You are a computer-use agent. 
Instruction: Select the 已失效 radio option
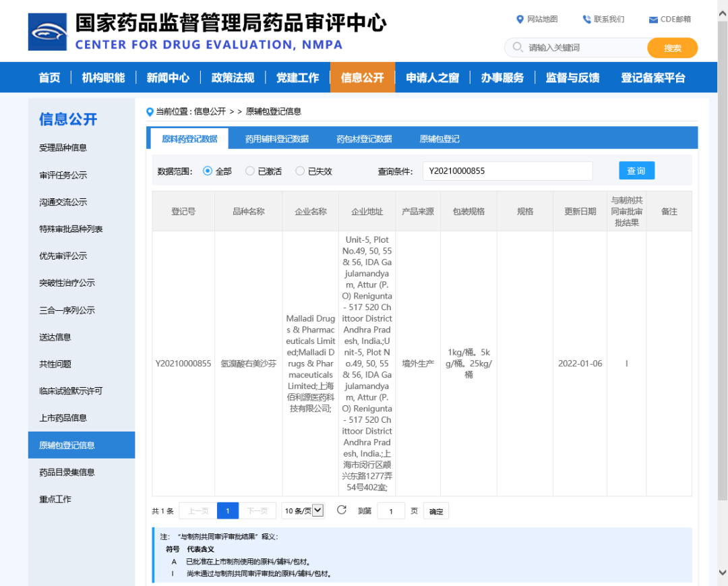(x=300, y=171)
